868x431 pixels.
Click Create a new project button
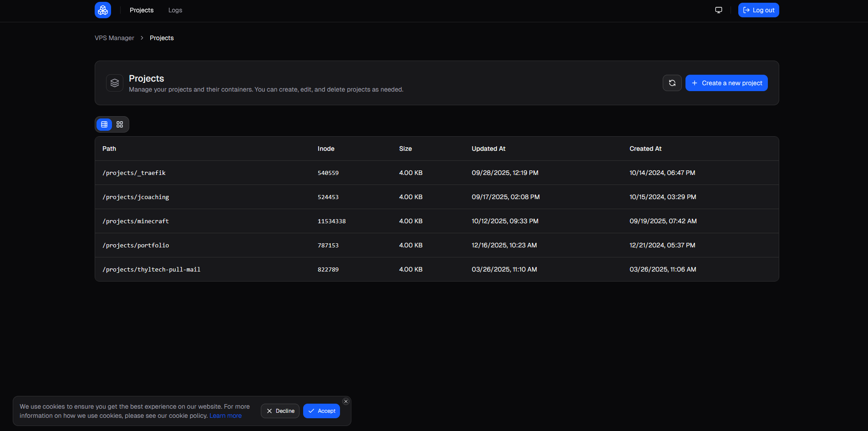click(726, 83)
